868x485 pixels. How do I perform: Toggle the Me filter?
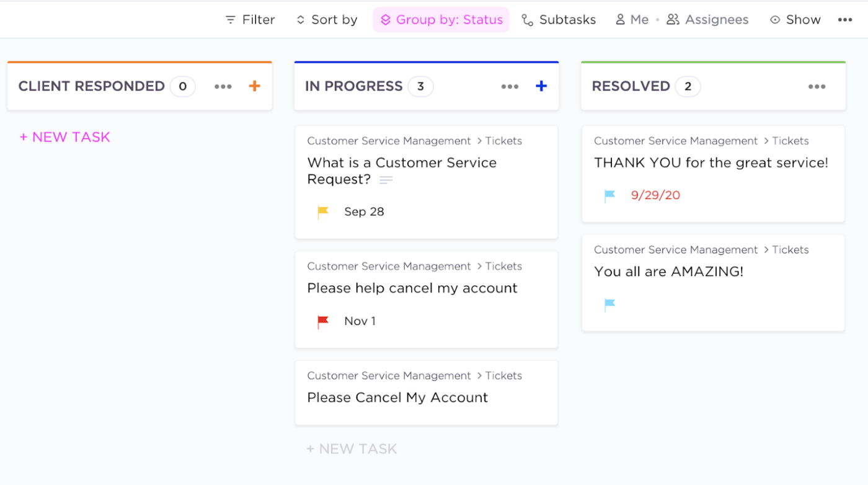click(x=632, y=19)
